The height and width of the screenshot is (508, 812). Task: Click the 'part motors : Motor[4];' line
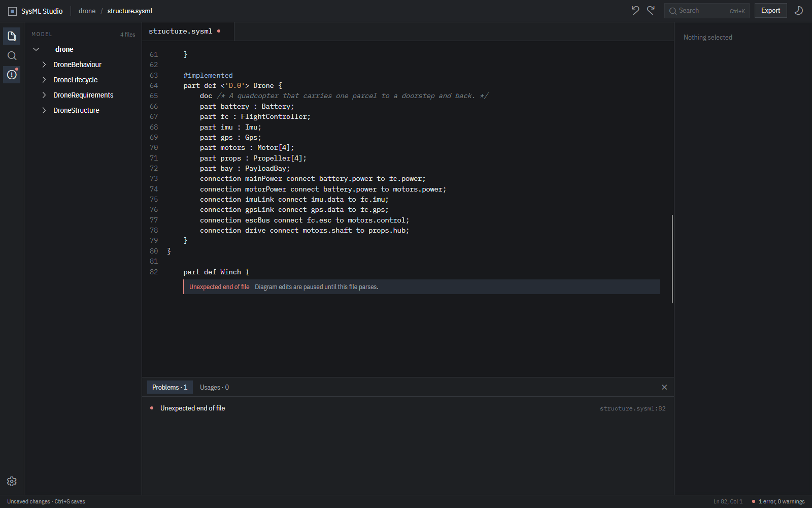point(247,147)
